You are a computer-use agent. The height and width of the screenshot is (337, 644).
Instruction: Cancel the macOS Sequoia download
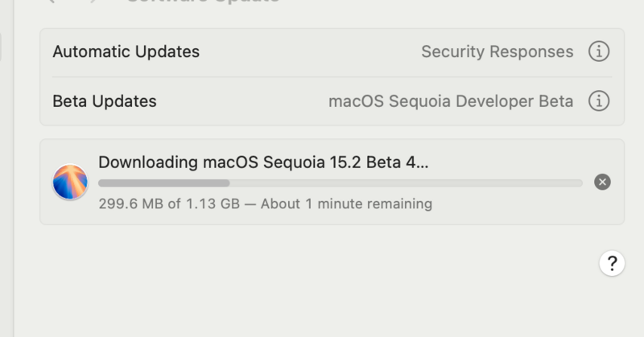[602, 182]
